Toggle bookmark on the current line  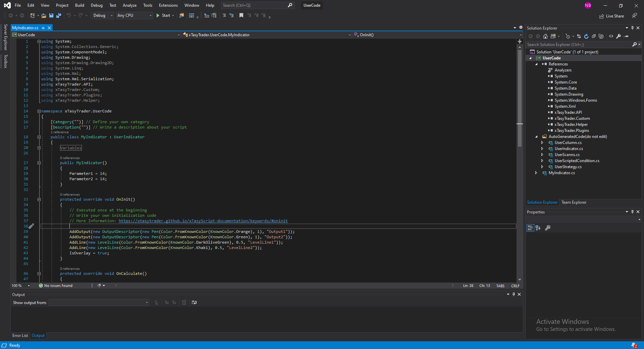241,15
